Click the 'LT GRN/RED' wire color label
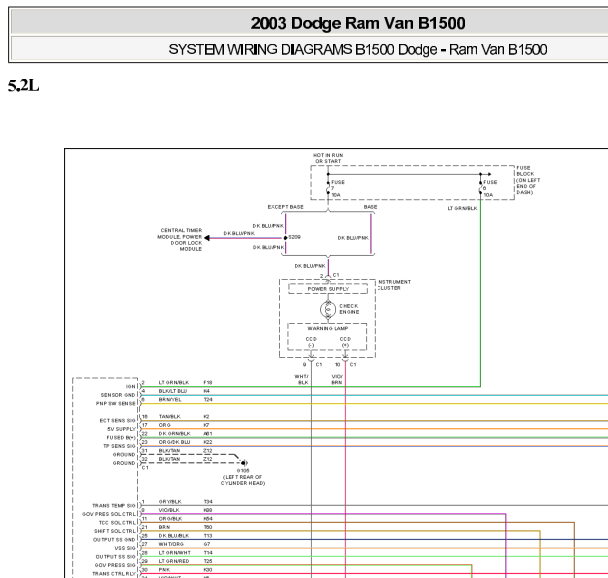Screen dimensions: 608x578 click(174, 562)
